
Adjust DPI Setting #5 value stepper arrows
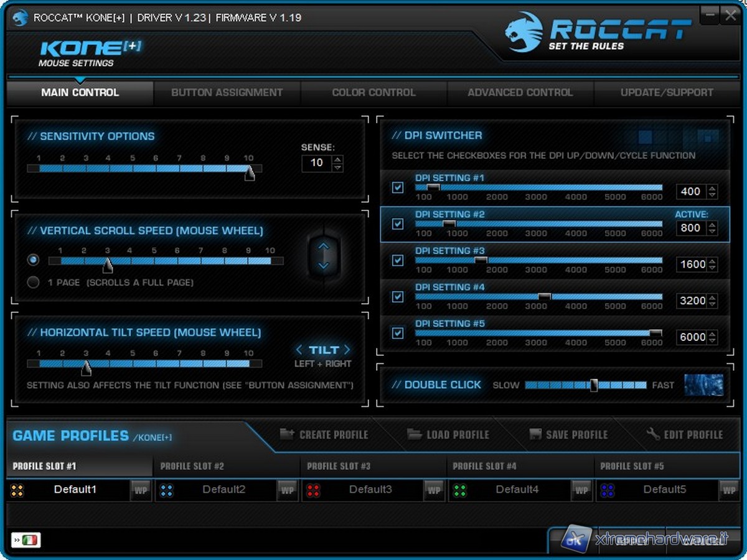pos(712,337)
